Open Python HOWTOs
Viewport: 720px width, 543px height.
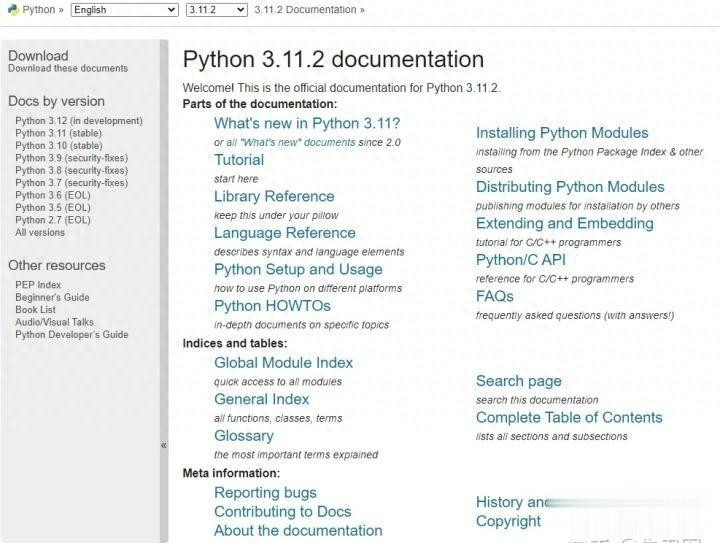click(x=272, y=306)
